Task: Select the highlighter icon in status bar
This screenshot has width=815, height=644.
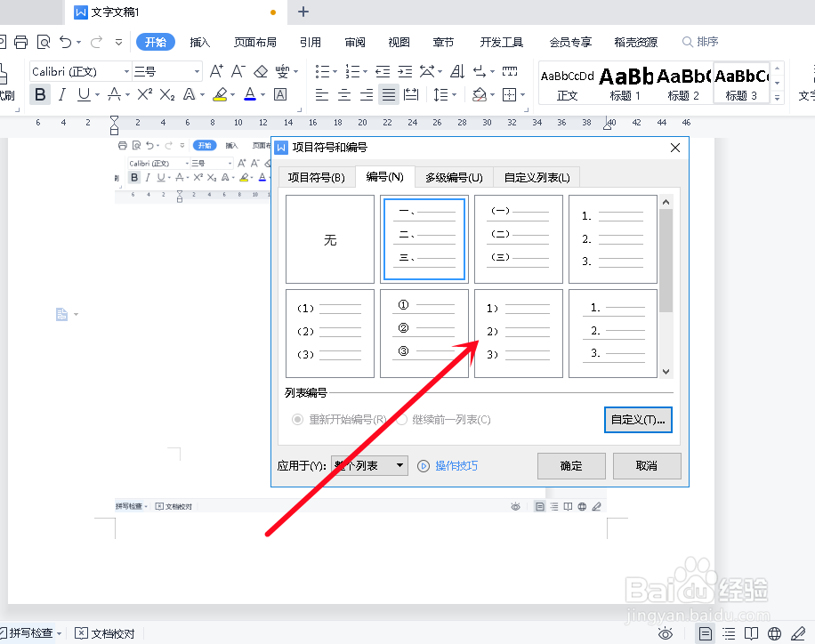Action: [x=598, y=506]
